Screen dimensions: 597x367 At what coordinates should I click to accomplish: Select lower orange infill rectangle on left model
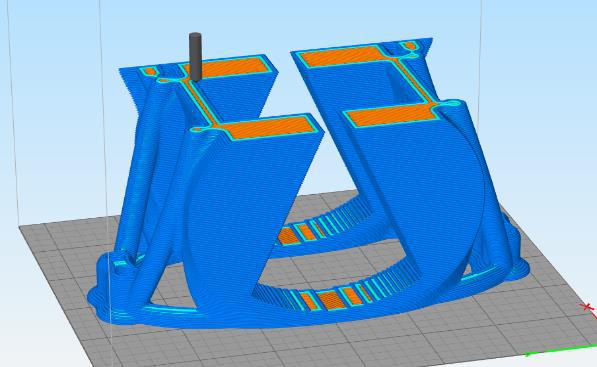(x=271, y=127)
